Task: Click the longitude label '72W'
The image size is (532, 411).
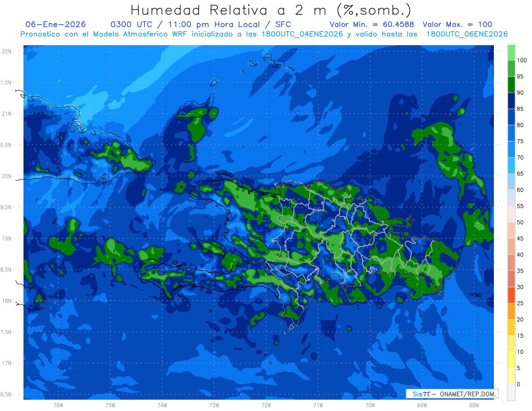Action: (266, 405)
